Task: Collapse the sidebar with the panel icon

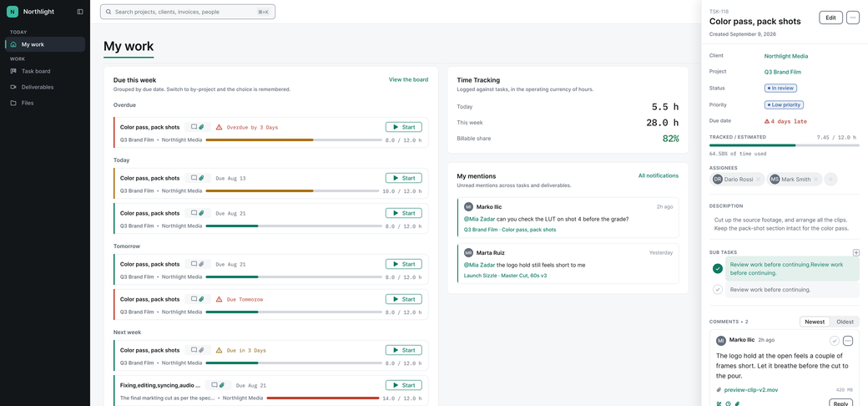Action: pyautogui.click(x=80, y=11)
